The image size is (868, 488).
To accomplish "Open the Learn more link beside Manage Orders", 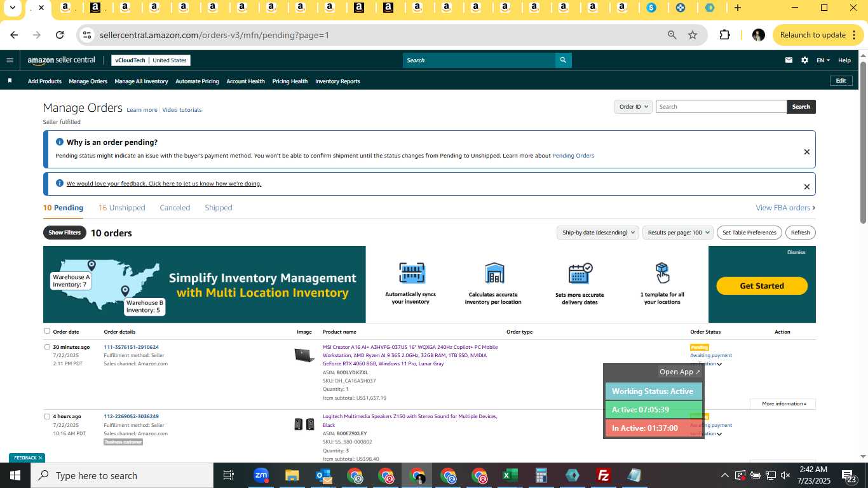I will (142, 110).
